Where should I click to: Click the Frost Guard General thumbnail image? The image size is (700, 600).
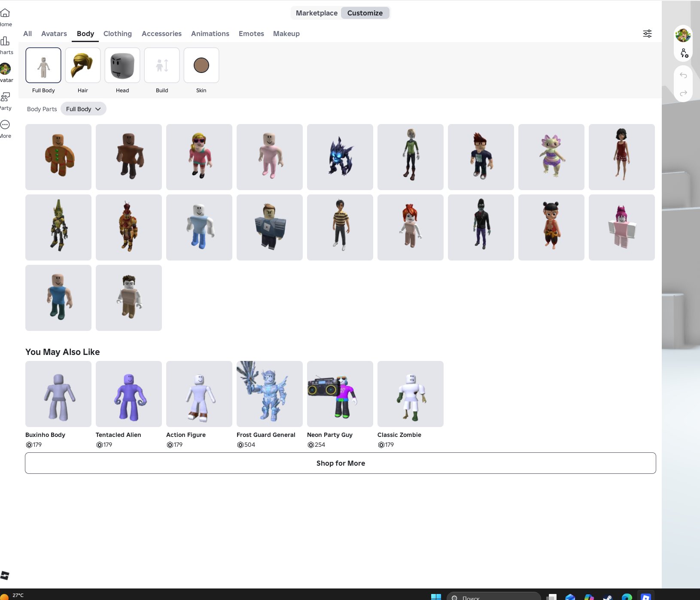click(270, 394)
